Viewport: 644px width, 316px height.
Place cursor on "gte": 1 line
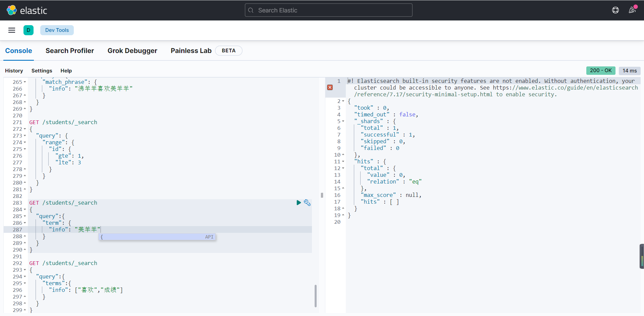69,156
